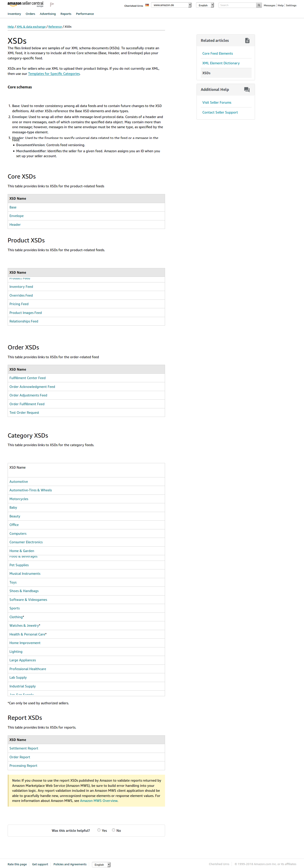The image size is (304, 868).
Task: Select XSDs in Related articles
Action: coord(226,73)
